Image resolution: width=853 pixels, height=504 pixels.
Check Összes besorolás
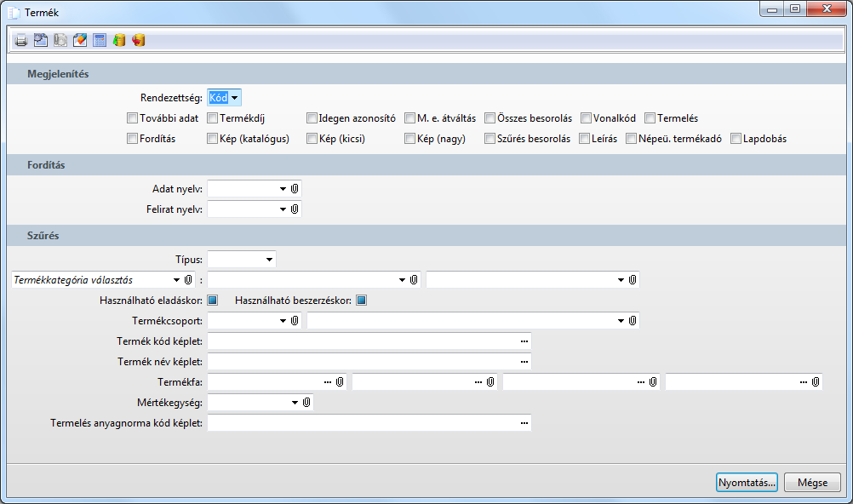click(489, 118)
